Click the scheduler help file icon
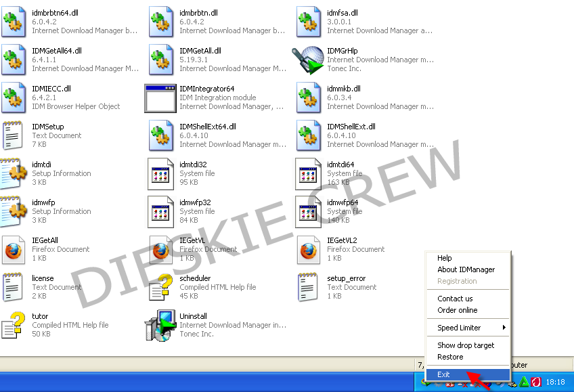574x392 pixels. point(160,287)
